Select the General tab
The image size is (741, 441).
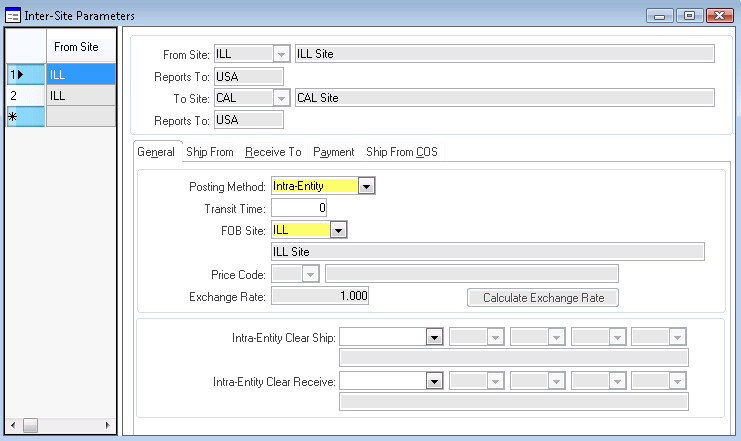(155, 152)
